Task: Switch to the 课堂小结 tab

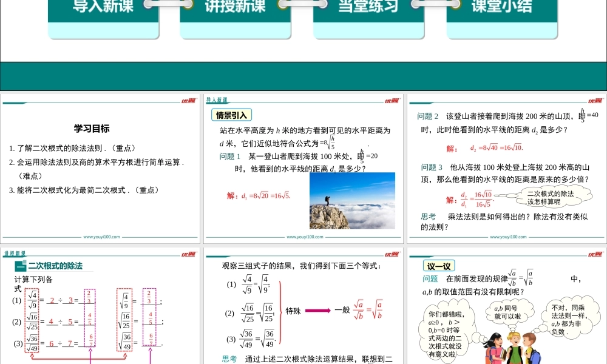Action: 501,8
